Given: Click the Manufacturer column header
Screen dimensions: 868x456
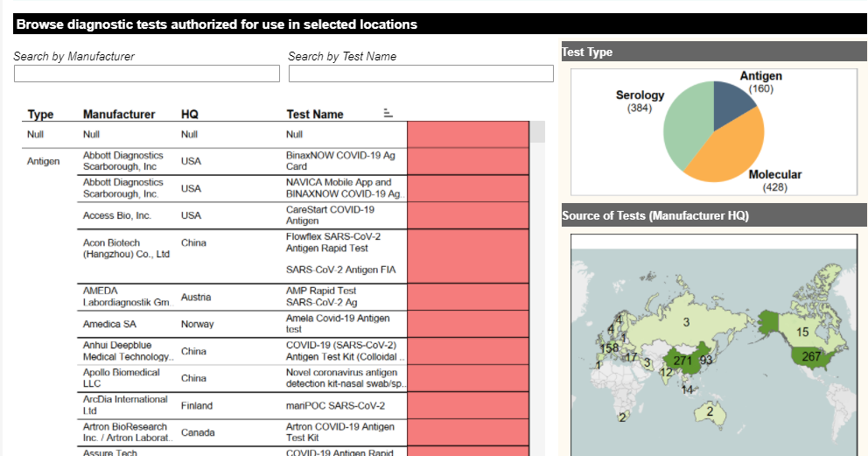Looking at the screenshot, I should [x=119, y=114].
